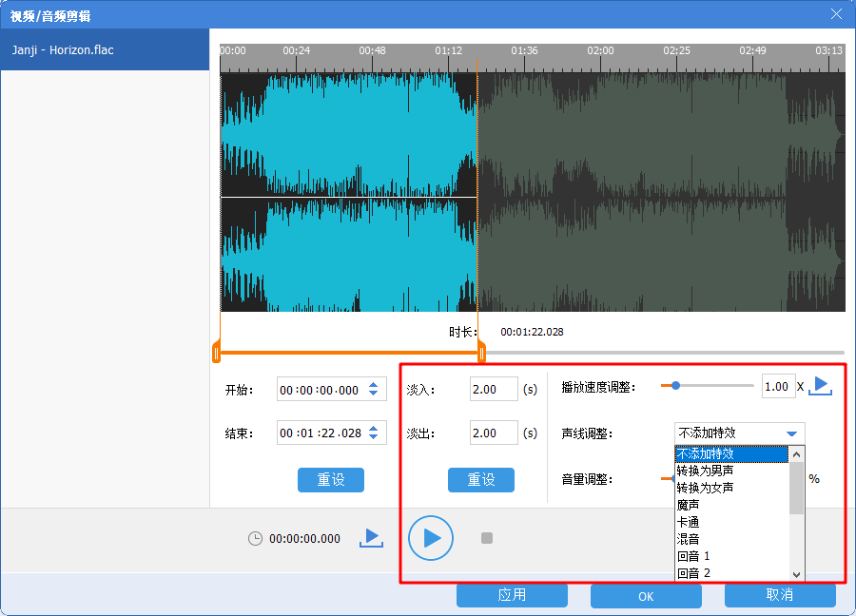
Task: Click the preview icon beside playback speed 1.00 X
Action: click(820, 386)
